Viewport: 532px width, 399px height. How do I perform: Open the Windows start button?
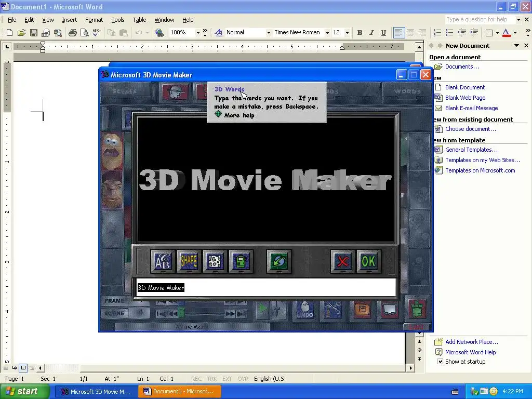tap(25, 392)
